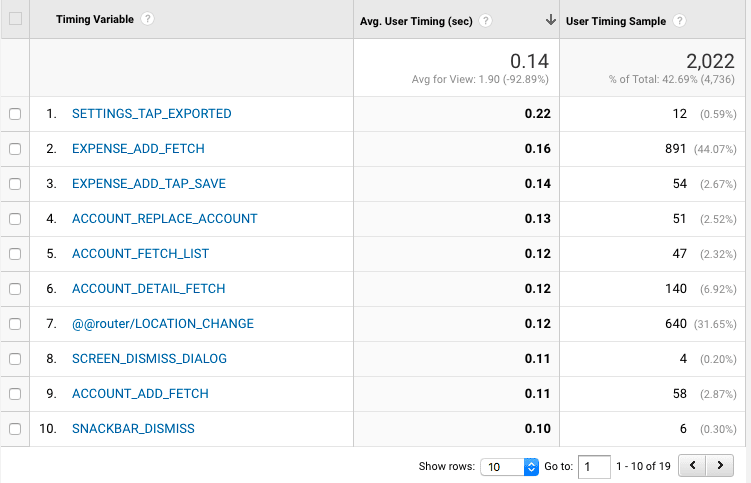Select sample count 12 (0.59%)
The height and width of the screenshot is (483, 751).
[704, 114]
